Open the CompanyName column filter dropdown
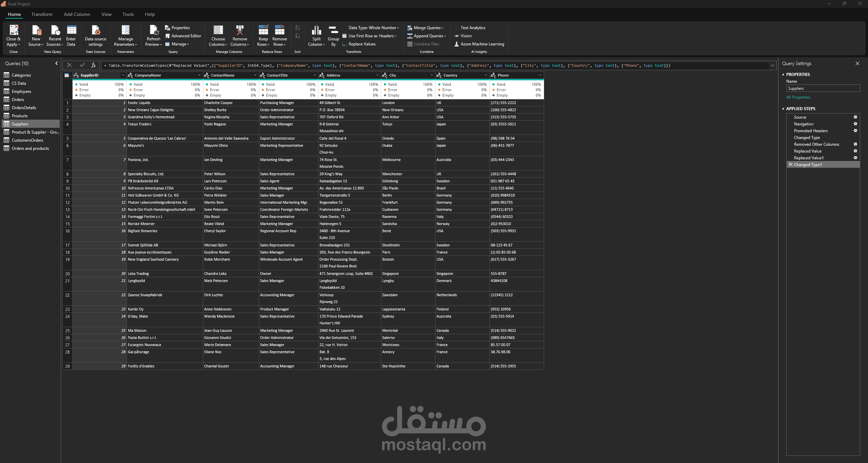This screenshot has height=463, width=868. (x=199, y=75)
